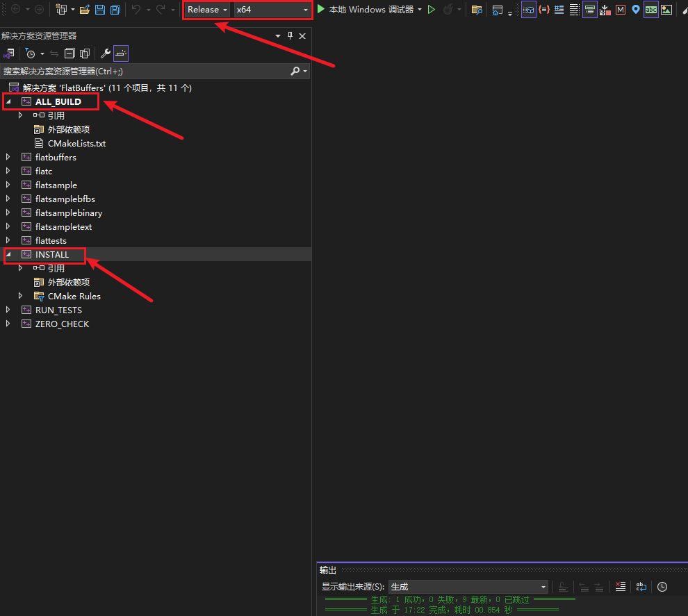
Task: Click the download arrow with red square icon
Action: pos(605,10)
